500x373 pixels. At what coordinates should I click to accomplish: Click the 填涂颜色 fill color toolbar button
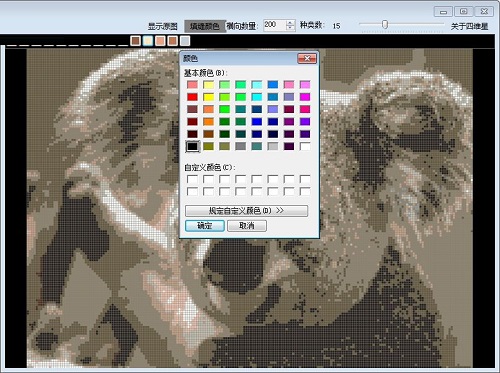click(x=205, y=26)
